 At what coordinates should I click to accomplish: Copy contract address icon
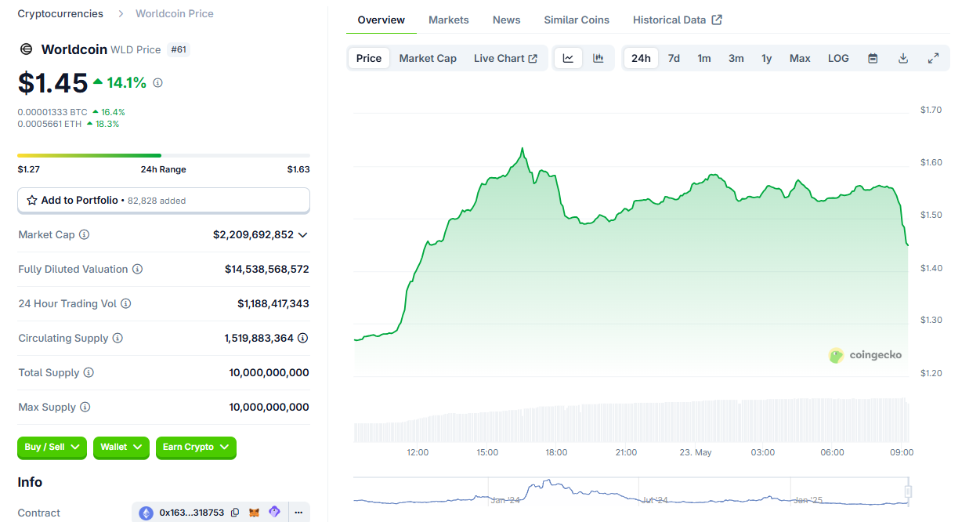235,513
